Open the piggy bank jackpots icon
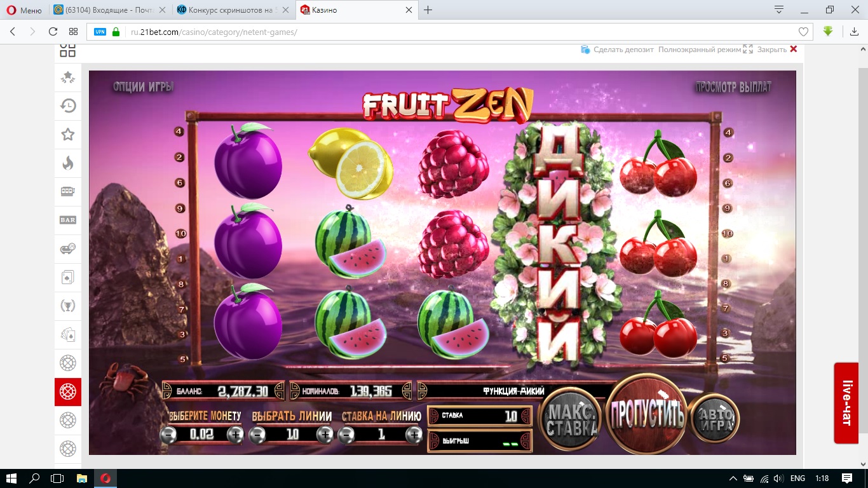The image size is (868, 488). [68, 248]
